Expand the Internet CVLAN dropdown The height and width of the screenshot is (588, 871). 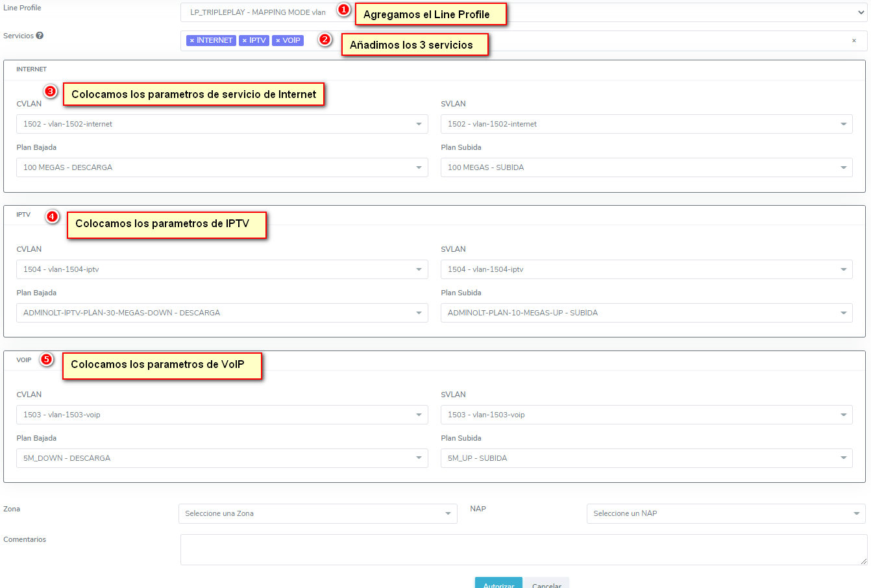point(221,124)
